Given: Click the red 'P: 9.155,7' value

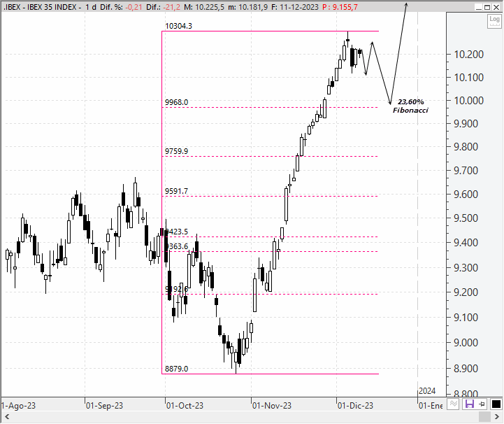Looking at the screenshot, I should (x=340, y=7).
